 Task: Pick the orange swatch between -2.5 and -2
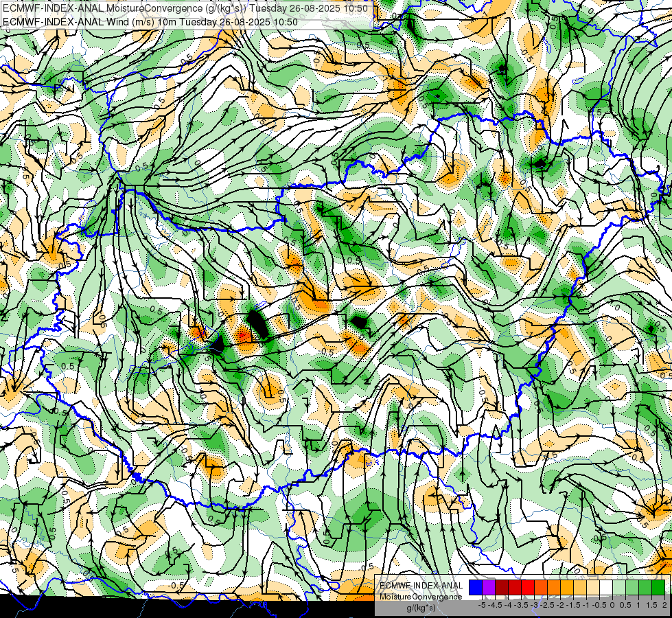point(554,587)
